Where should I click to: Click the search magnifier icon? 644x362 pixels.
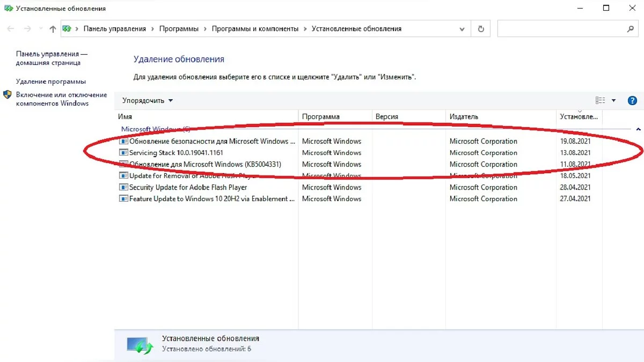point(631,29)
